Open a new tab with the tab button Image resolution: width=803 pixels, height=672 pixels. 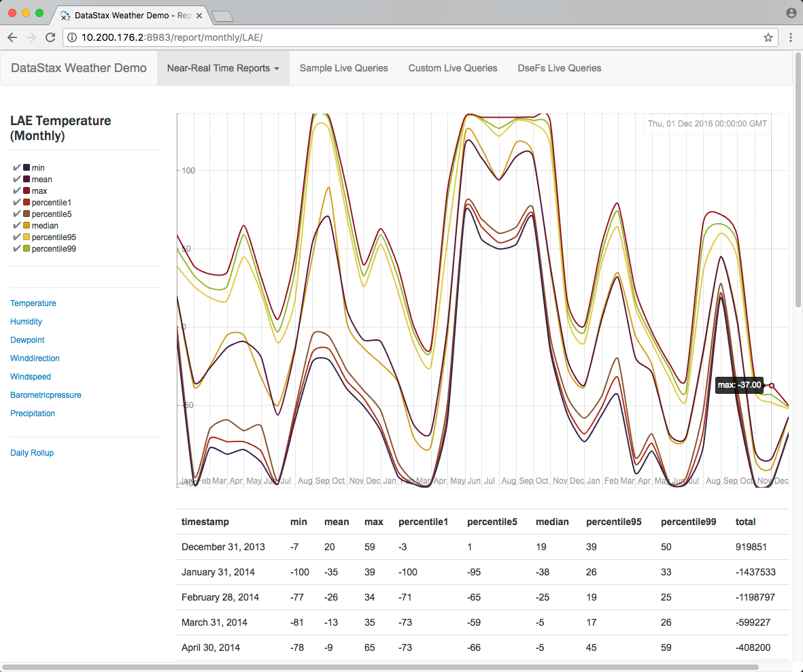tap(222, 16)
